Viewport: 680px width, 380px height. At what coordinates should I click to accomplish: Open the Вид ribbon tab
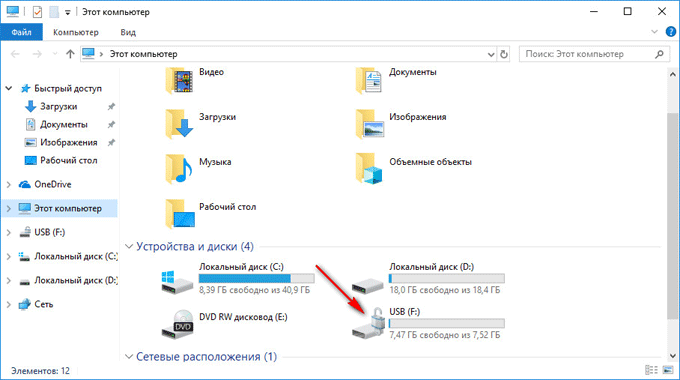[128, 32]
